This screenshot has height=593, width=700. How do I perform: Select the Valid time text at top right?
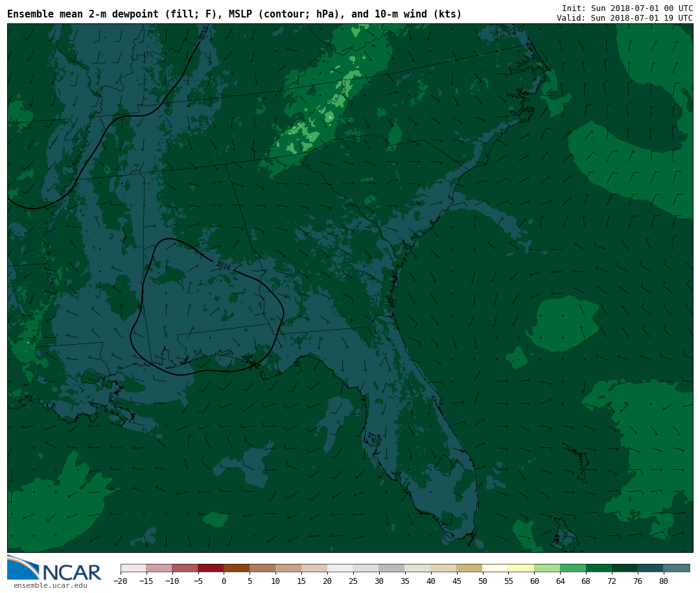pos(624,18)
